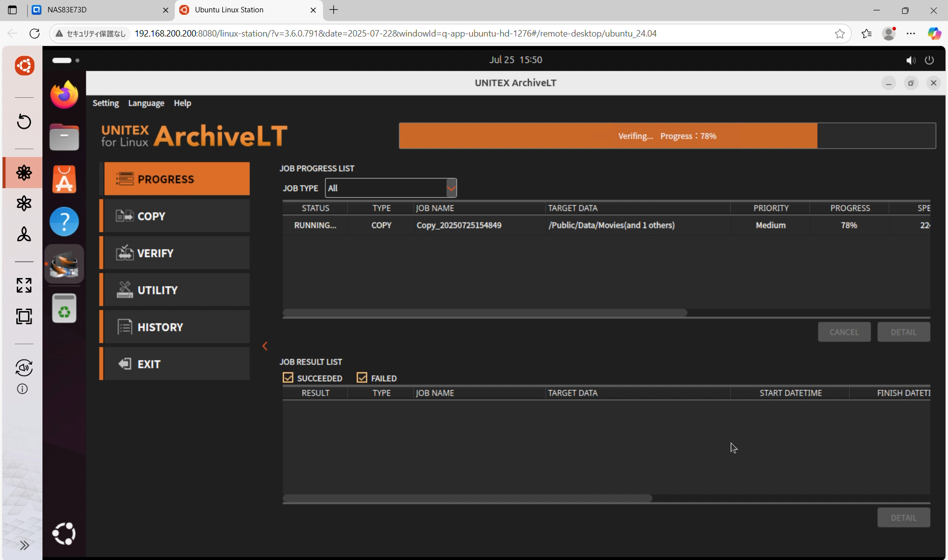Viewport: 948px width, 560px height.
Task: Click the power icon in Ubuntu top bar
Action: (x=929, y=60)
